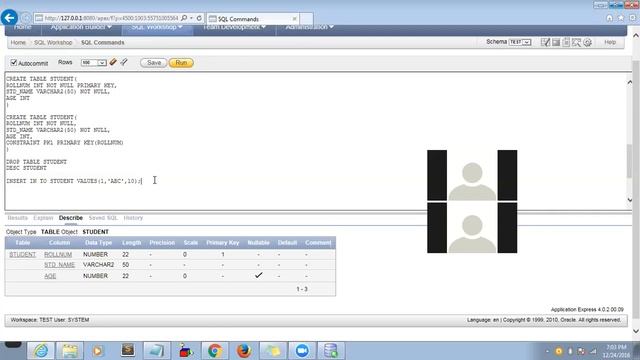
Task: Click the SQL editor scroll up arrow
Action: [x=629, y=82]
